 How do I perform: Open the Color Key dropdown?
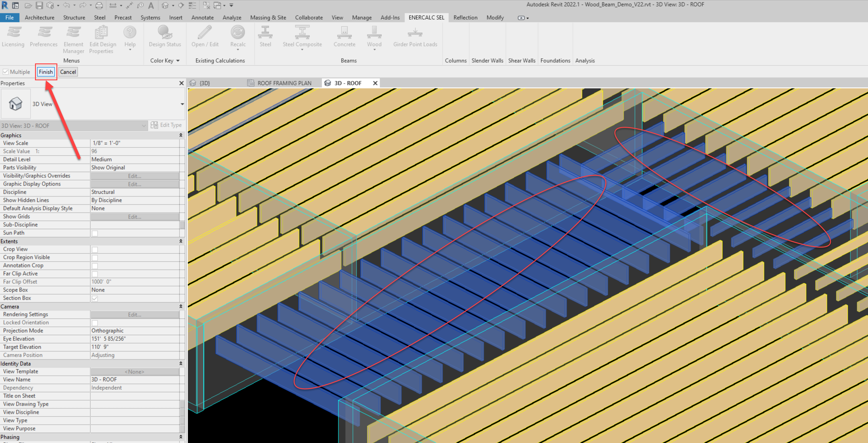[165, 61]
